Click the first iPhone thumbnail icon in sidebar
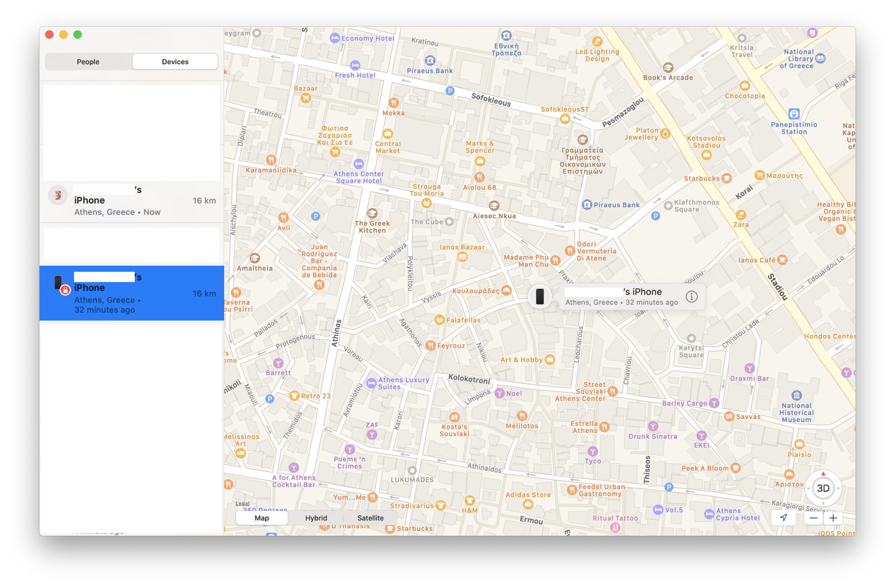 (58, 195)
